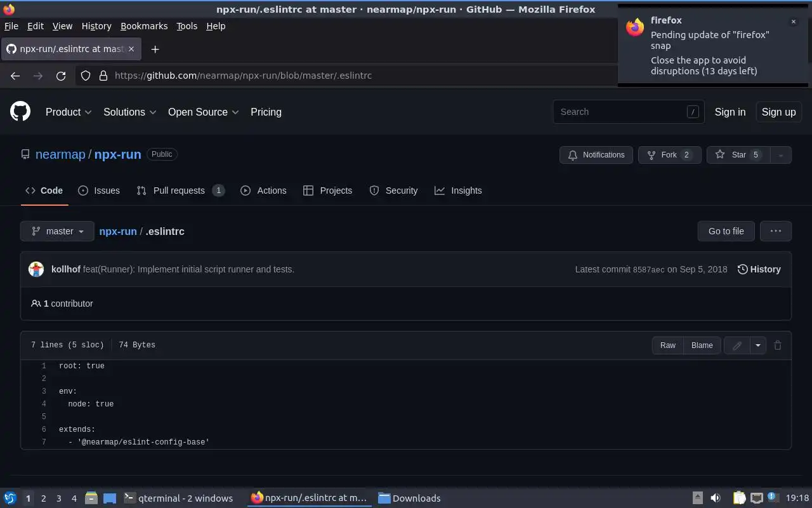Open a new tab with the plus icon
812x508 pixels.
click(155, 49)
